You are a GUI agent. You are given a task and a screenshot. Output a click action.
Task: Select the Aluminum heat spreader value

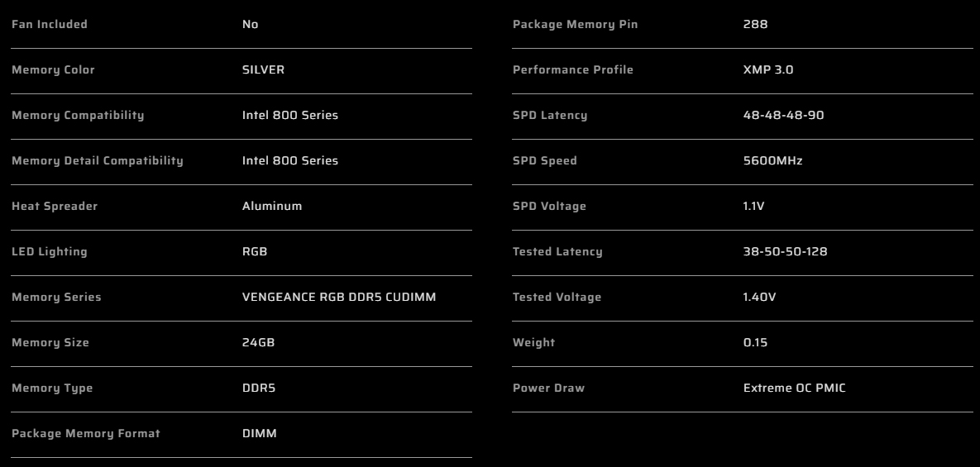click(x=272, y=206)
